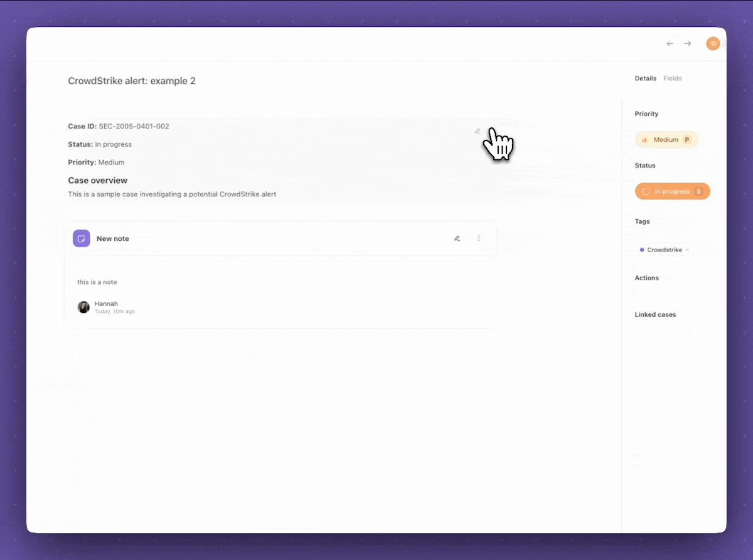This screenshot has width=753, height=560.
Task: Click the Linked cases section label
Action: pyautogui.click(x=655, y=315)
